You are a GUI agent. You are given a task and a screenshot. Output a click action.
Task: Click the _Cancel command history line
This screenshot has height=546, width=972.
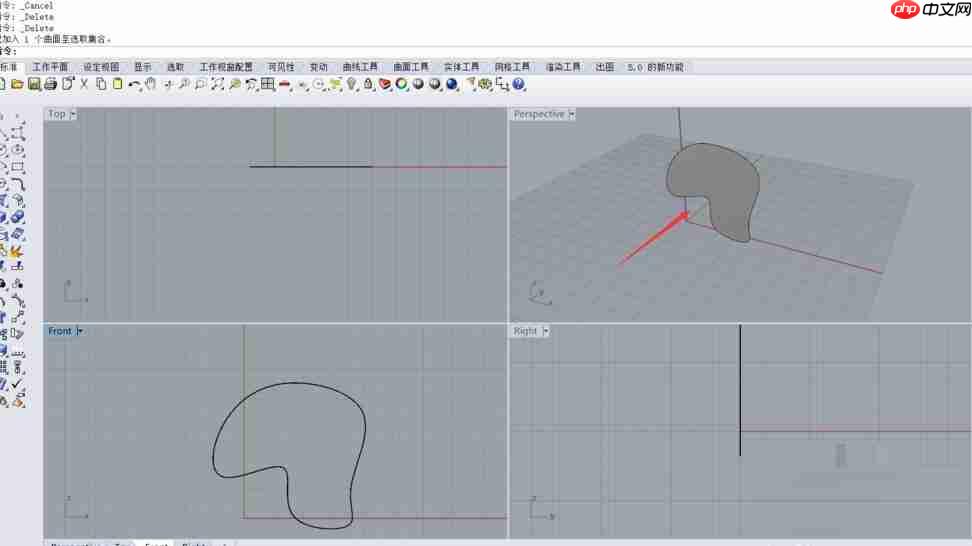27,6
